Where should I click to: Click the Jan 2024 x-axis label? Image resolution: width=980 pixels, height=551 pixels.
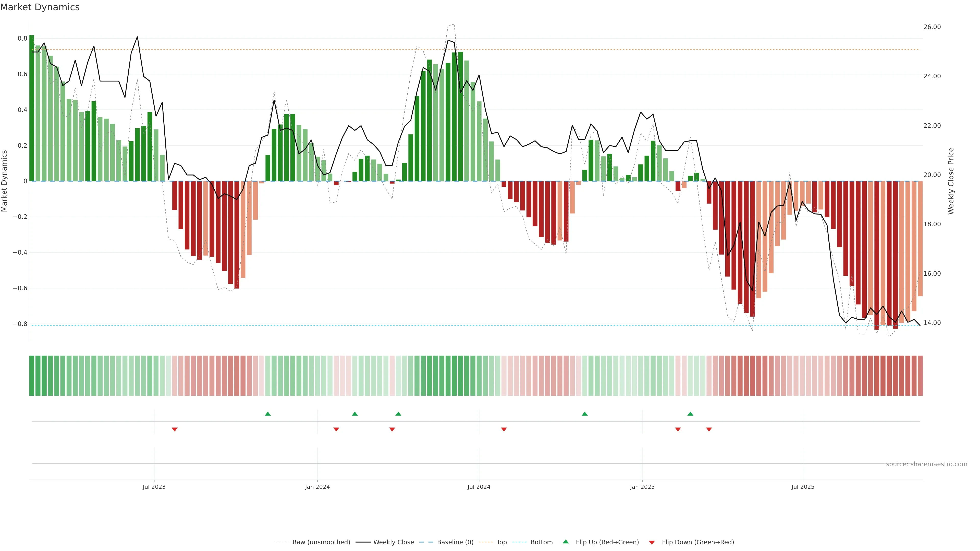coord(317,487)
